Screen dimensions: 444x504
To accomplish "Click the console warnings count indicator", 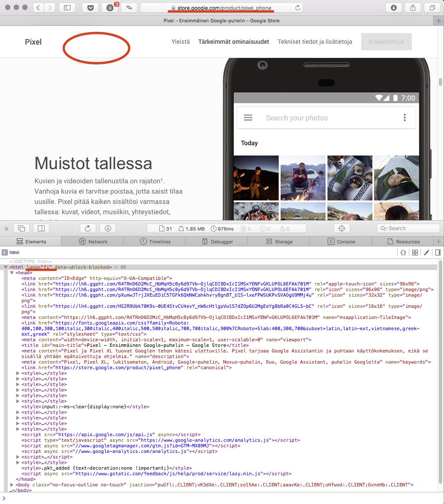I will (285, 228).
